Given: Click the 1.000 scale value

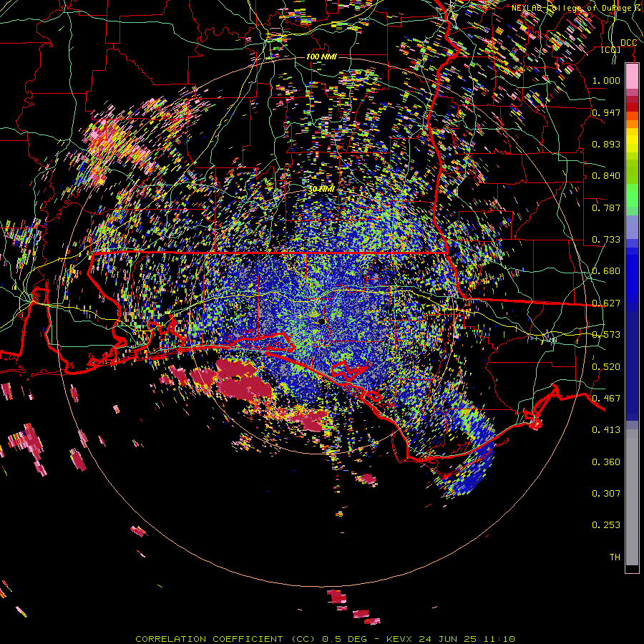Looking at the screenshot, I should pos(606,80).
